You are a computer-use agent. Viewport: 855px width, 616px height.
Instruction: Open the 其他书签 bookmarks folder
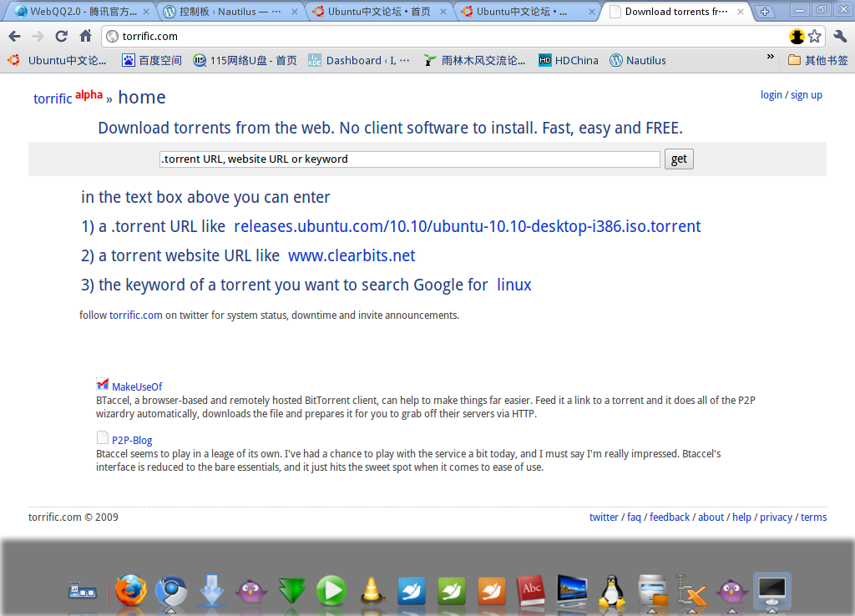point(818,60)
